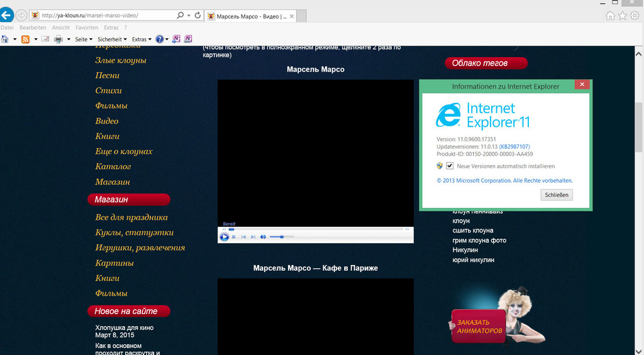Play the Марсель Марсо video
644x355 pixels.
point(224,237)
